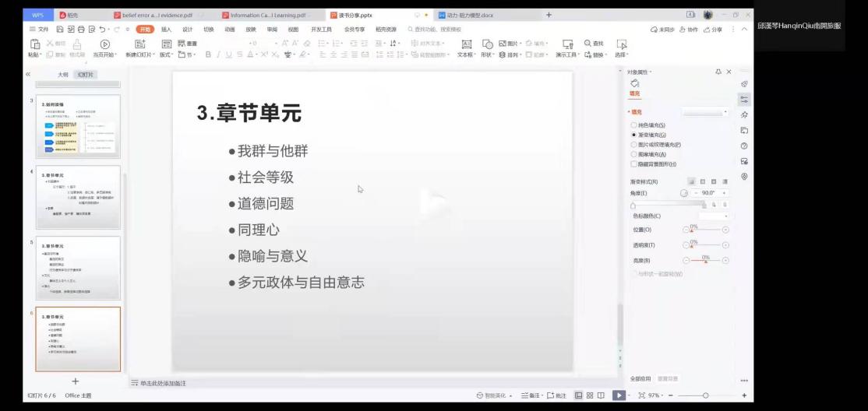The width and height of the screenshot is (868, 411).
Task: Insert a text box with the ribbon icon
Action: pyautogui.click(x=466, y=44)
